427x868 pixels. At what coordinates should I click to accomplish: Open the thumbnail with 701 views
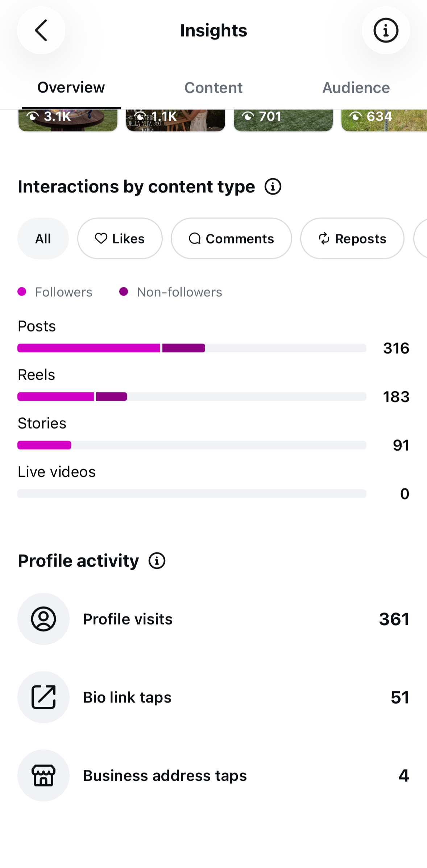pos(283,120)
